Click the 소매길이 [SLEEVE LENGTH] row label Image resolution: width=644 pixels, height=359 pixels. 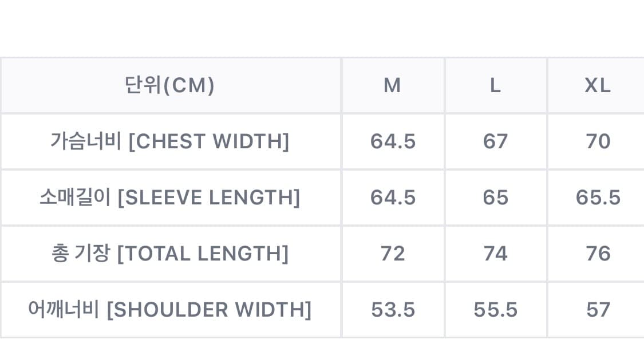point(169,198)
